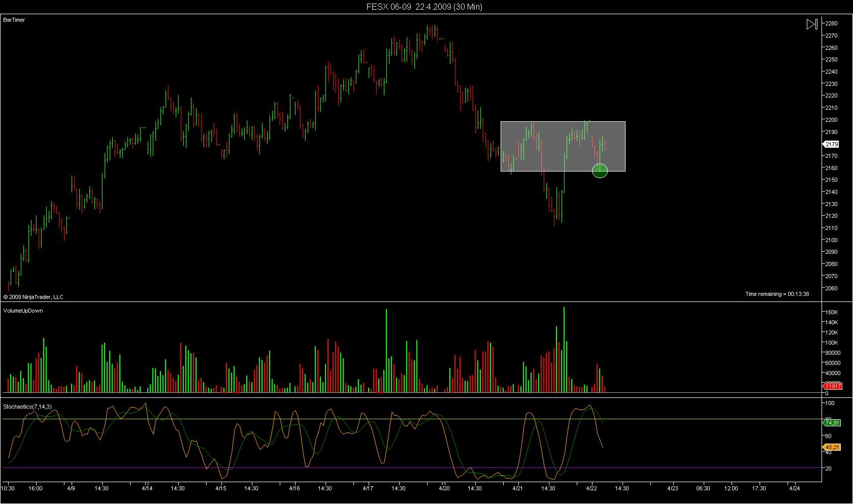Click the 4/16 date axis label
The height and width of the screenshot is (504, 853).
tap(294, 488)
